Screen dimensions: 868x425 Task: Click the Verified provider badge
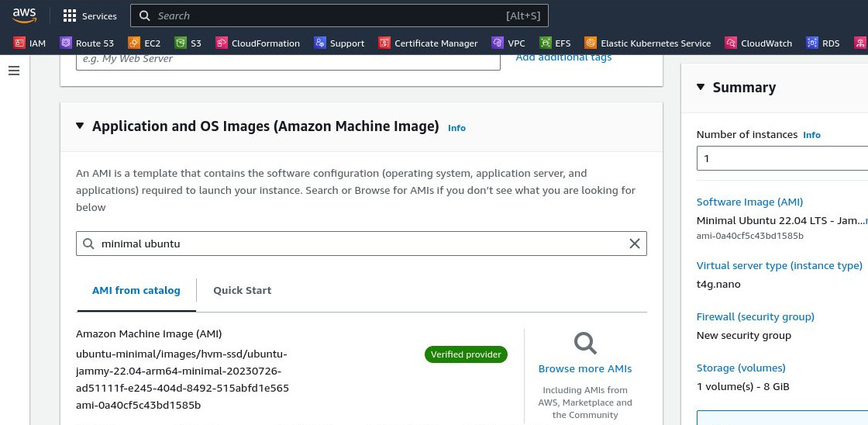(x=466, y=354)
